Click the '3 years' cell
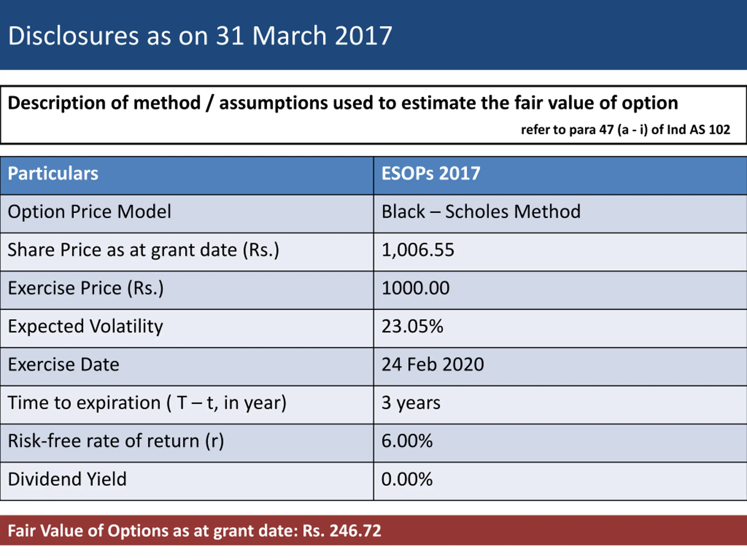This screenshot has width=747, height=560. (x=411, y=403)
